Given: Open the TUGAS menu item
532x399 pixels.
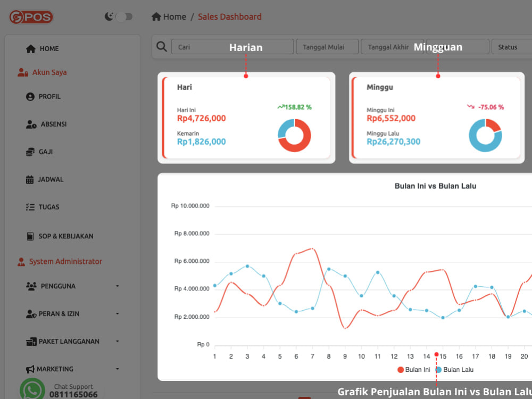Looking at the screenshot, I should pyautogui.click(x=49, y=207).
